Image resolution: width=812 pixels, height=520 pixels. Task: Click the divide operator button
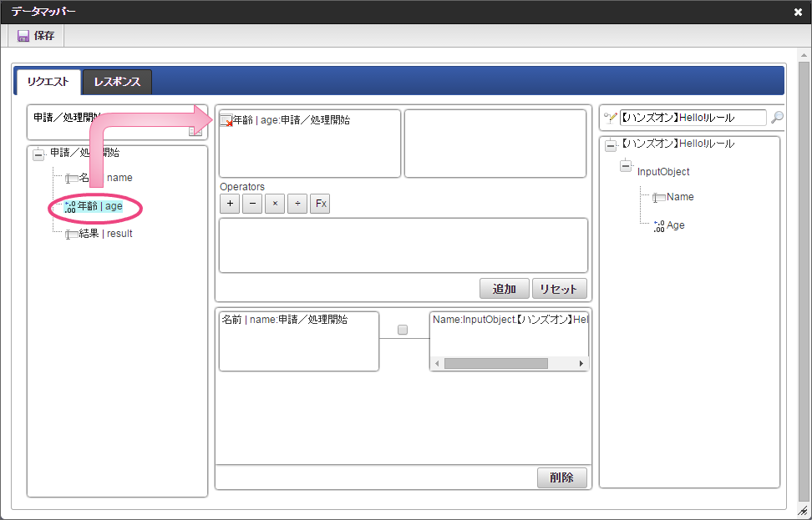(297, 204)
